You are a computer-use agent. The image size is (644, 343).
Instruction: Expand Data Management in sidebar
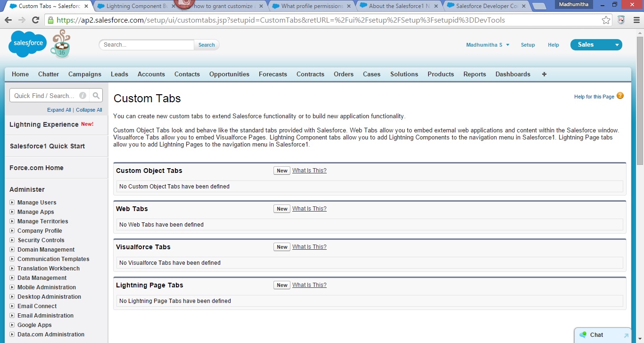point(12,278)
